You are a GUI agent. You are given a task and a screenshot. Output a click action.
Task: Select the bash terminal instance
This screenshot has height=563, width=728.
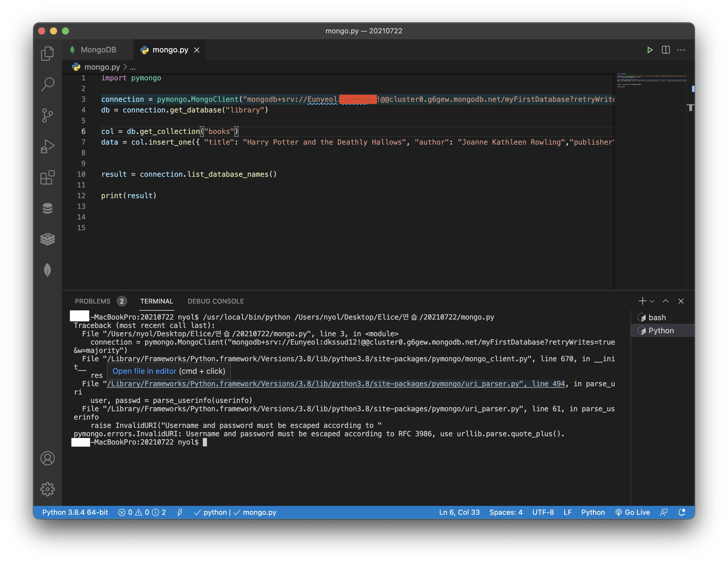[657, 318]
